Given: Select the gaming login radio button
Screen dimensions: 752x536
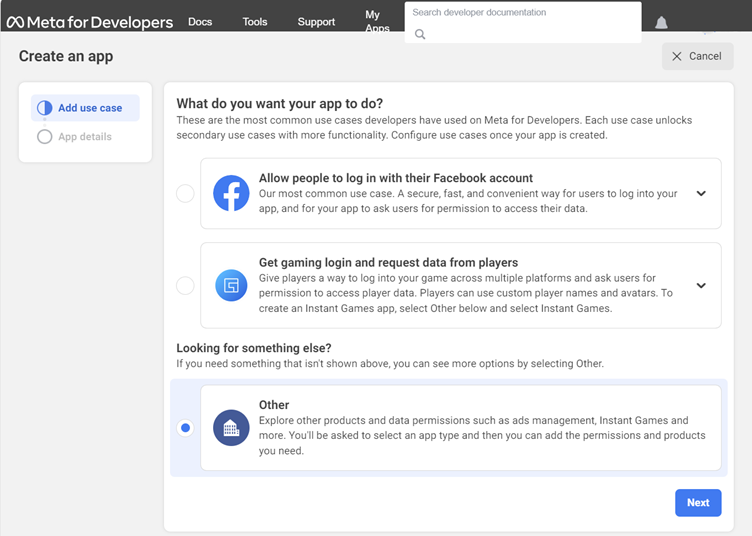Looking at the screenshot, I should [x=185, y=286].
